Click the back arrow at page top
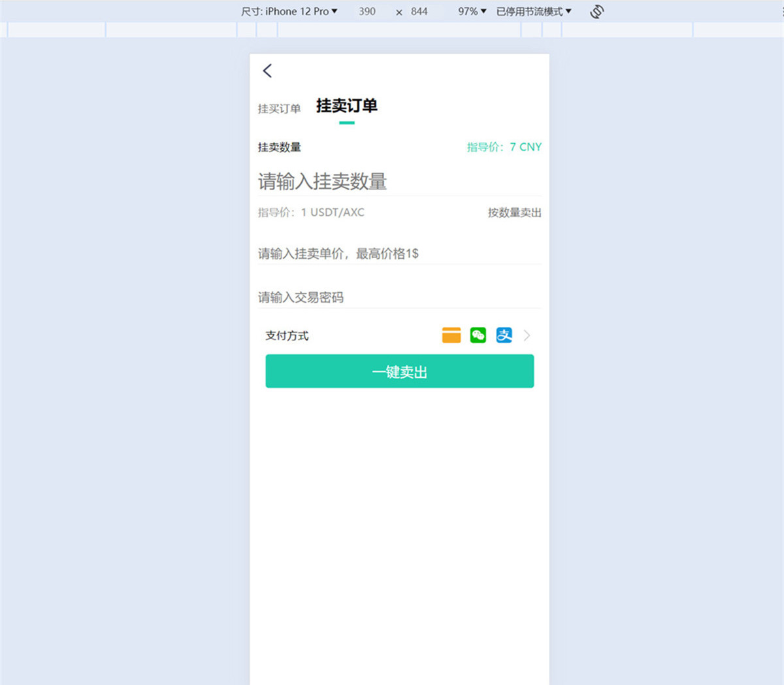 [267, 71]
